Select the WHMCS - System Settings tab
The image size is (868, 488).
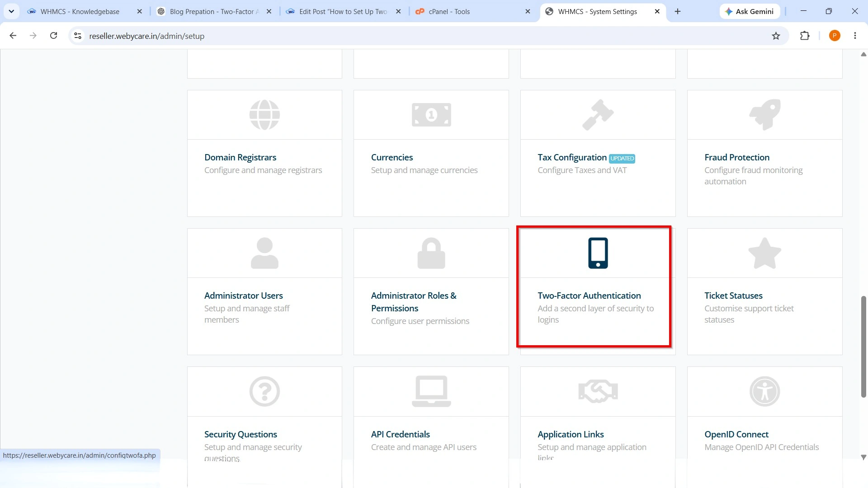[x=598, y=11]
